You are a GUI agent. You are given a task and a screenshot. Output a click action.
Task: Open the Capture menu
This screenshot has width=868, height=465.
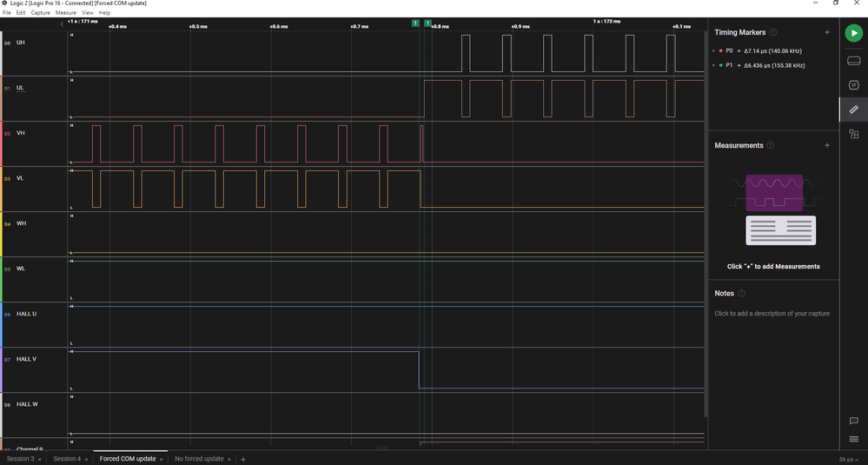point(40,13)
